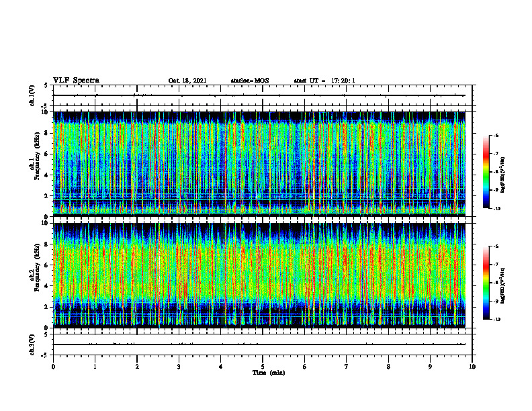This screenshot has width=532, height=411.
Task: Click the ch.3 voltage waveform trace
Action: coord(259,345)
